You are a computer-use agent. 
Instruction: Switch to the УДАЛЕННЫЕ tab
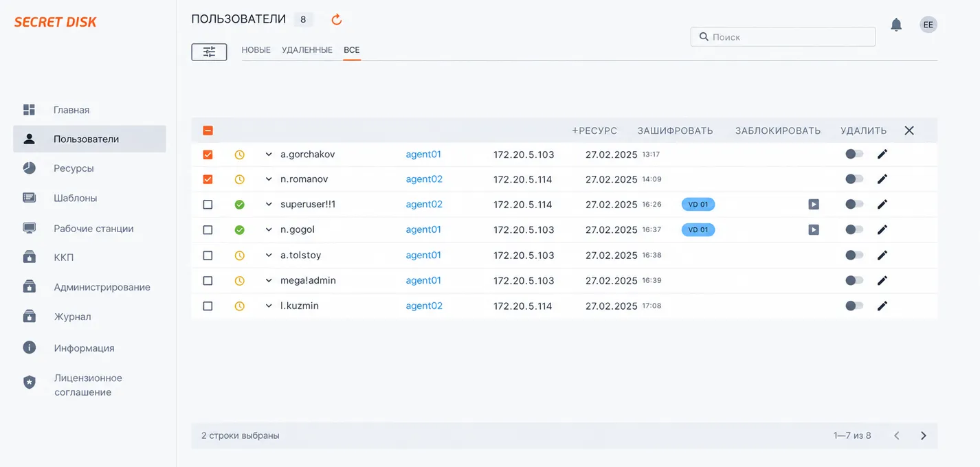[x=307, y=50]
